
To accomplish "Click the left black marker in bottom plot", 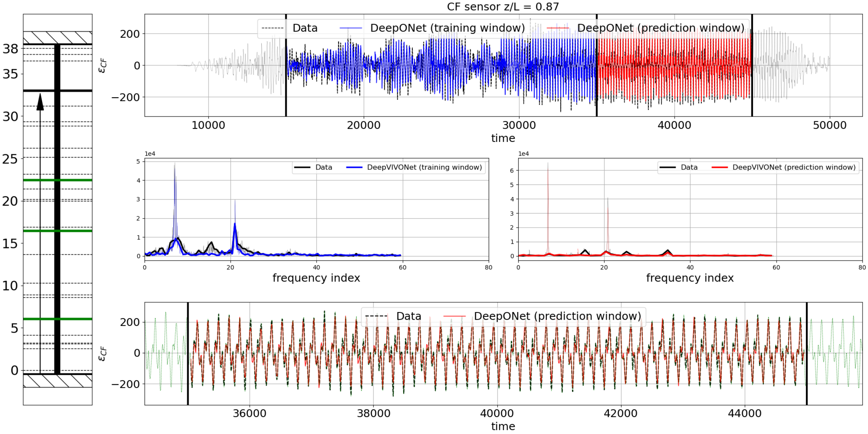I will (x=188, y=363).
